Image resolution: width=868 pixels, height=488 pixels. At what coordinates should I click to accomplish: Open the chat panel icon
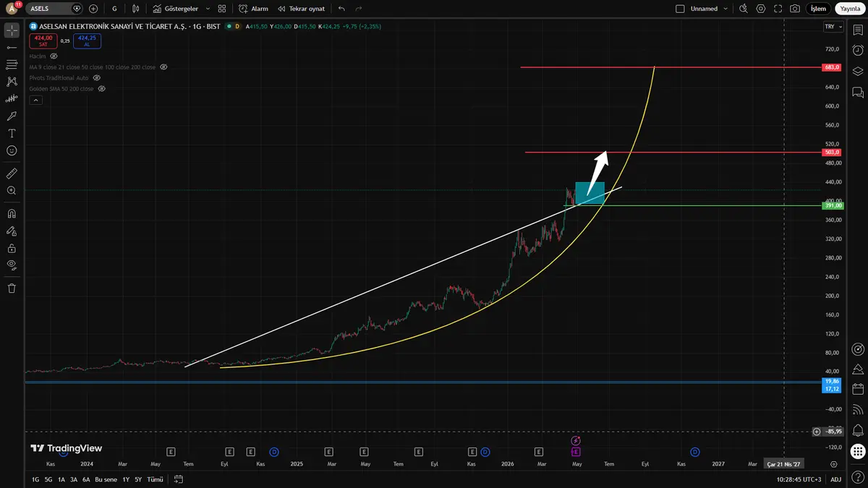858,93
